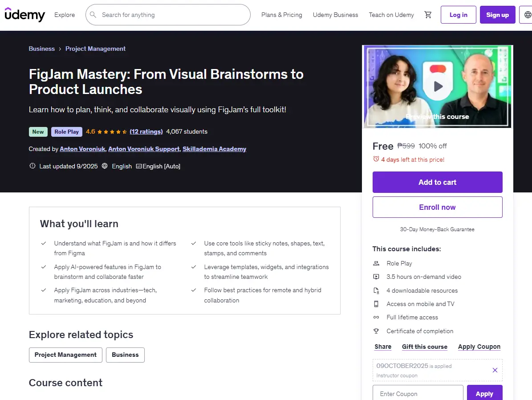This screenshot has height=400, width=532.
Task: Click Gift this course link
Action: (424, 347)
